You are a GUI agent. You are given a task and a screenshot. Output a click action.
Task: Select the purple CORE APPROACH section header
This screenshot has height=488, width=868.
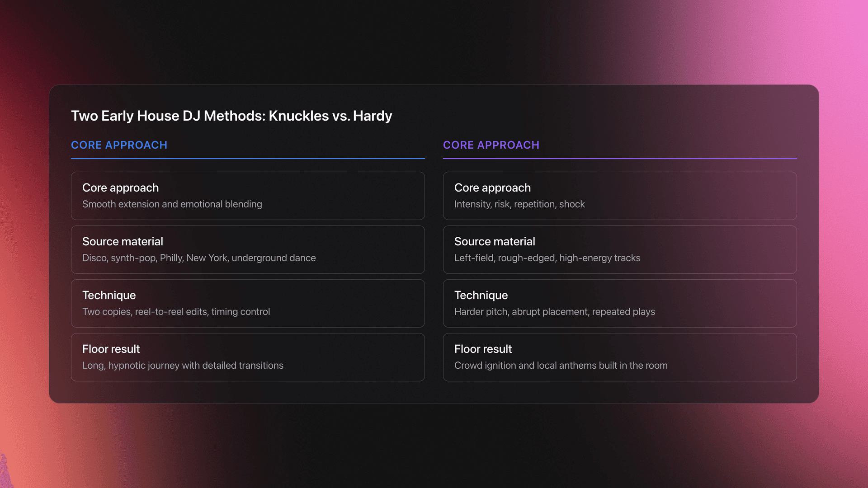pyautogui.click(x=491, y=145)
